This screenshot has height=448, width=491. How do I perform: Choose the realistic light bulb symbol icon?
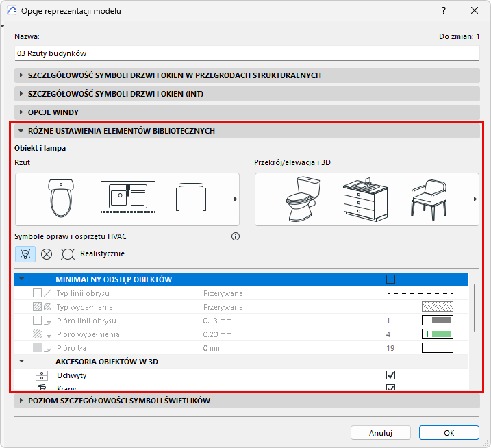click(25, 253)
